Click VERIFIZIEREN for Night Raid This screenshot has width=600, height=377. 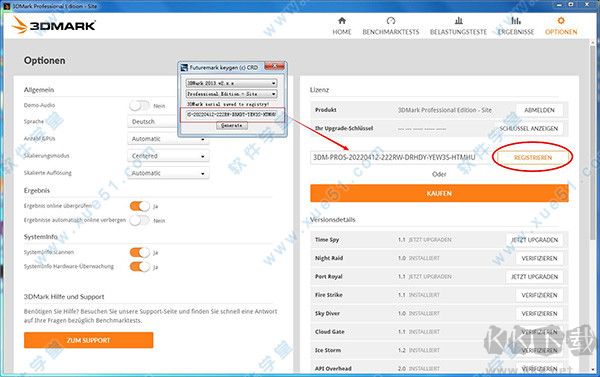(539, 258)
